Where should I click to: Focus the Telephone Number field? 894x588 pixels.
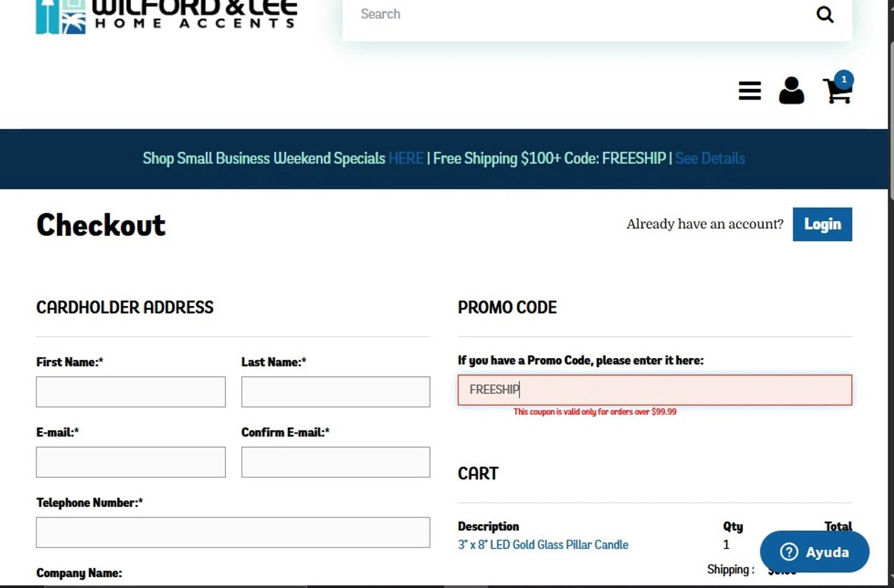pos(233,533)
